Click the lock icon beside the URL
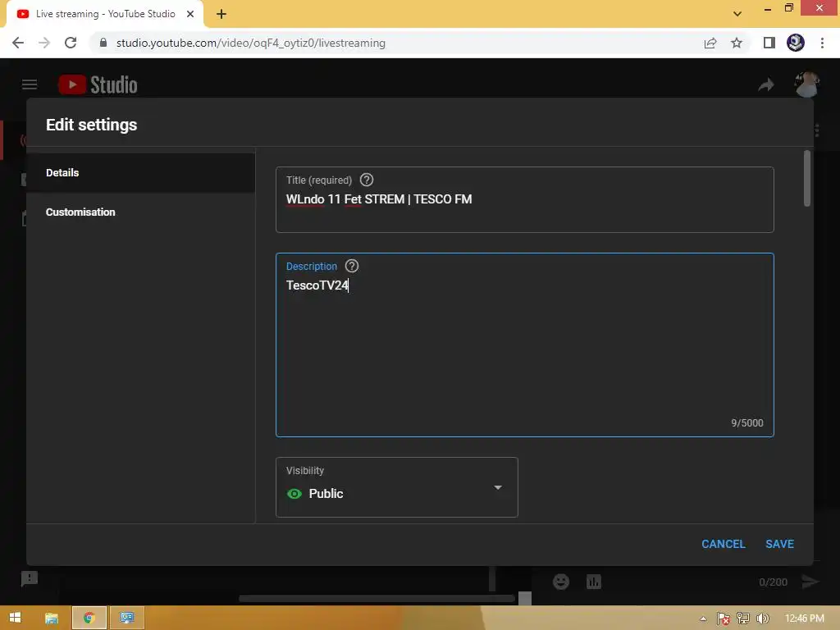The width and height of the screenshot is (840, 630). [103, 43]
